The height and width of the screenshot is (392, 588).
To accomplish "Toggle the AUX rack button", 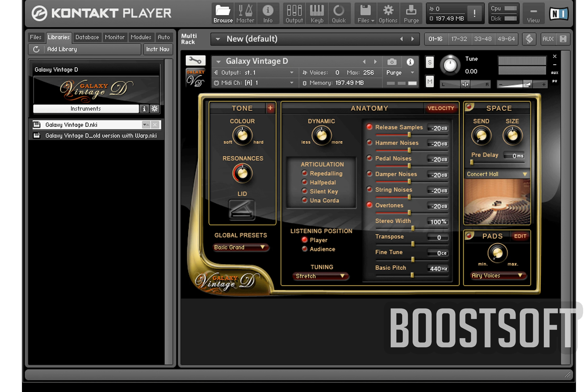I will coord(548,39).
